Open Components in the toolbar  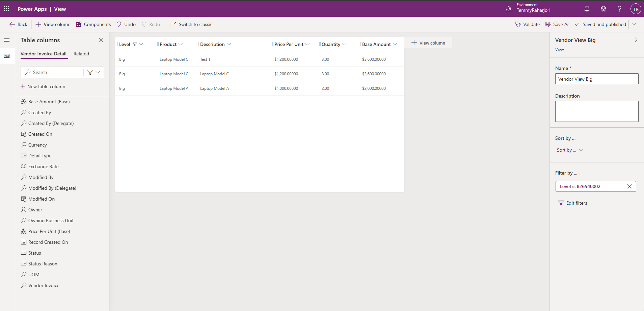tap(93, 24)
